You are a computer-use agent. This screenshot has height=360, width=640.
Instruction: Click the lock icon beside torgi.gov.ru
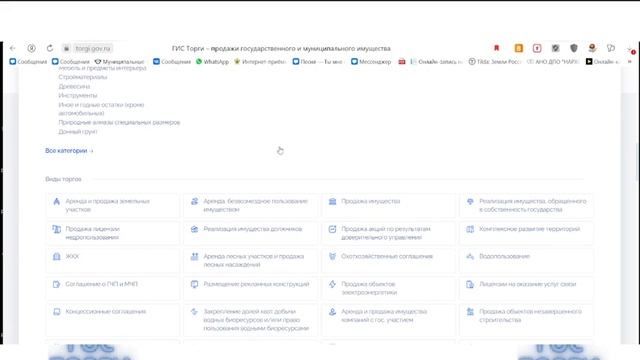(67, 48)
